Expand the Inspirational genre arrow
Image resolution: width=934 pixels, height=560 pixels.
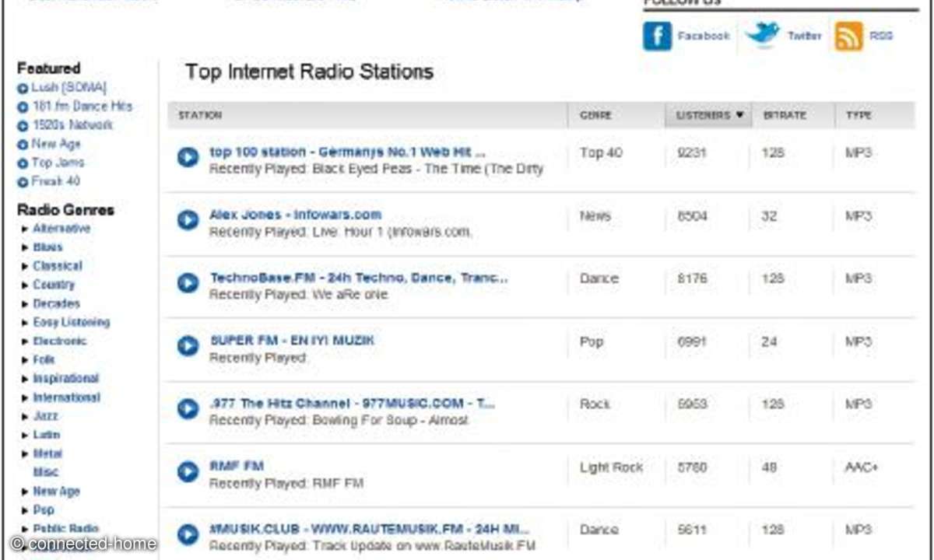click(x=26, y=379)
